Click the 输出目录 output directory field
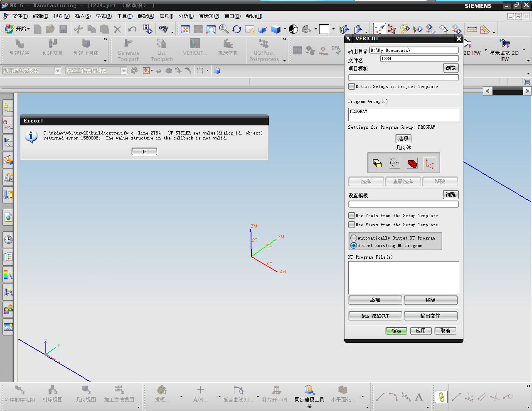This screenshot has width=532, height=411. [x=414, y=50]
